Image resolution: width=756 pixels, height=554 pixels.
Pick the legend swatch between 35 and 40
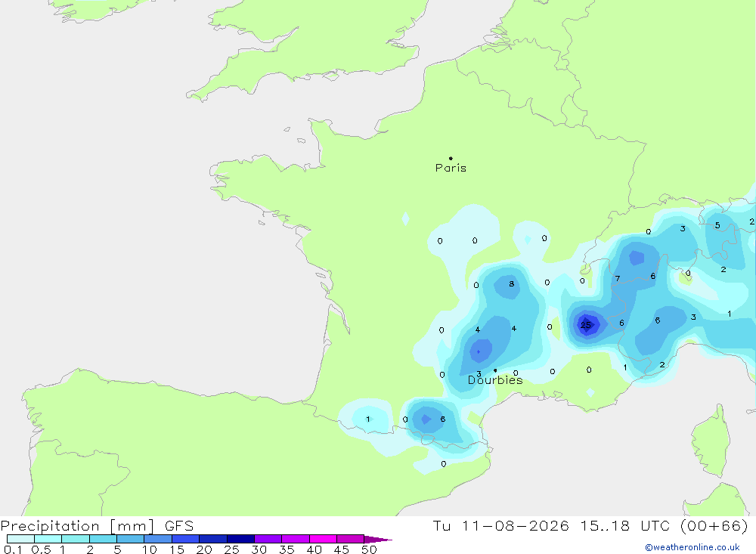(x=296, y=539)
